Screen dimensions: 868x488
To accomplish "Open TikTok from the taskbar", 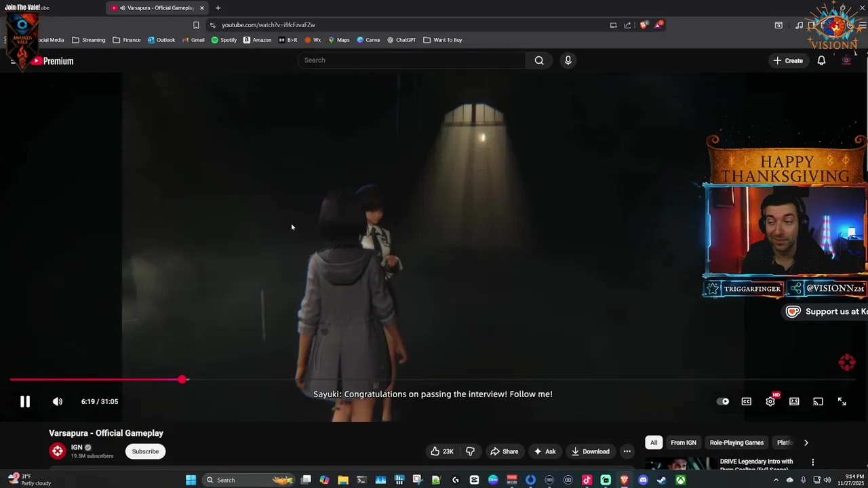I will (587, 480).
